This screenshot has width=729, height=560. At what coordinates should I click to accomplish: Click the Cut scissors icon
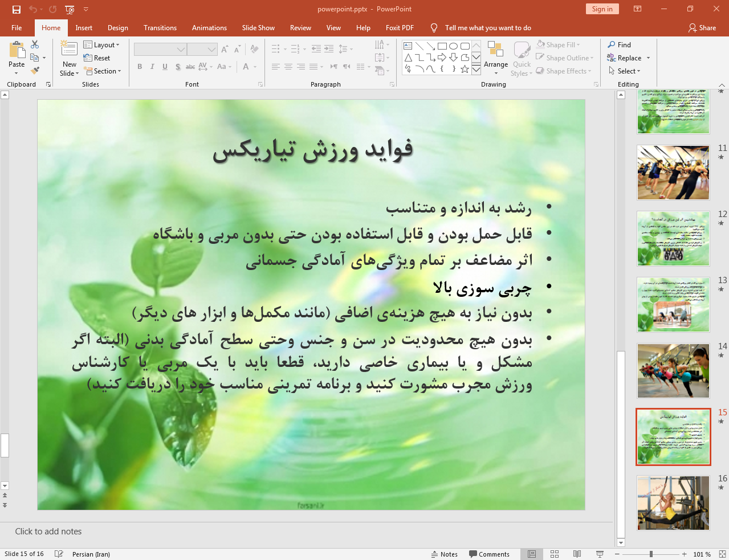click(35, 44)
